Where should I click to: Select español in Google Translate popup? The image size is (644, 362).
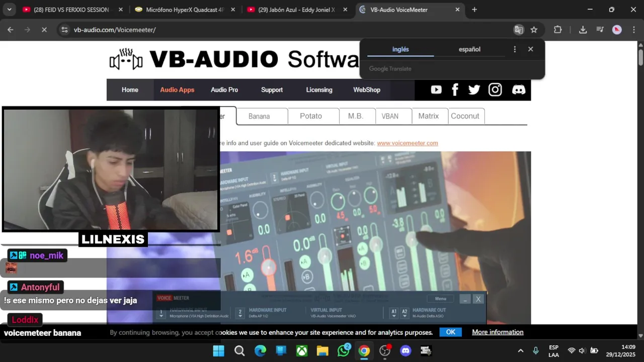(469, 49)
